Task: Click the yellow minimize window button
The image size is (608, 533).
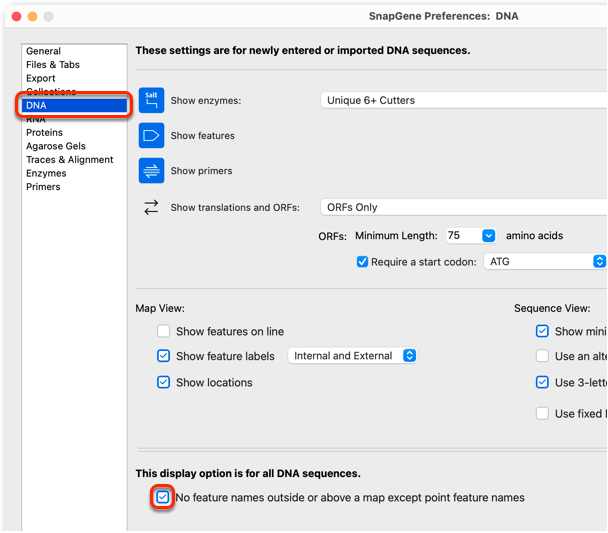Action: click(x=33, y=16)
